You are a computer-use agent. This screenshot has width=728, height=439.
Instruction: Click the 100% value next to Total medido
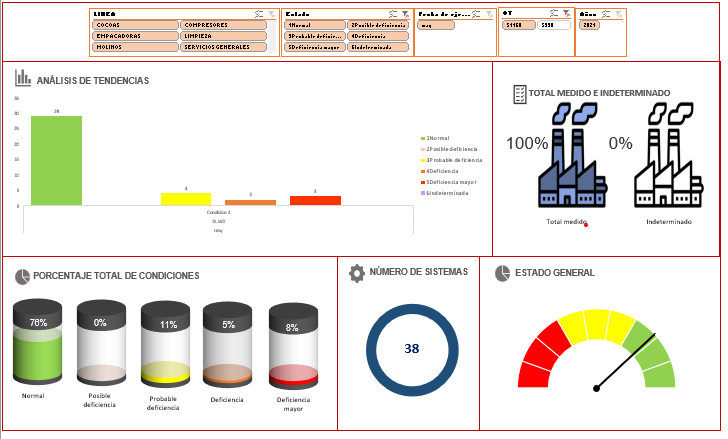527,143
